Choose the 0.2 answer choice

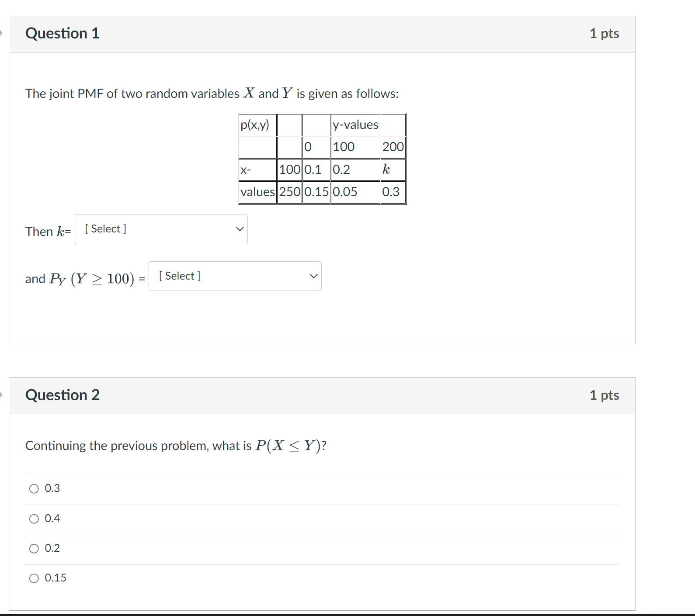point(34,548)
